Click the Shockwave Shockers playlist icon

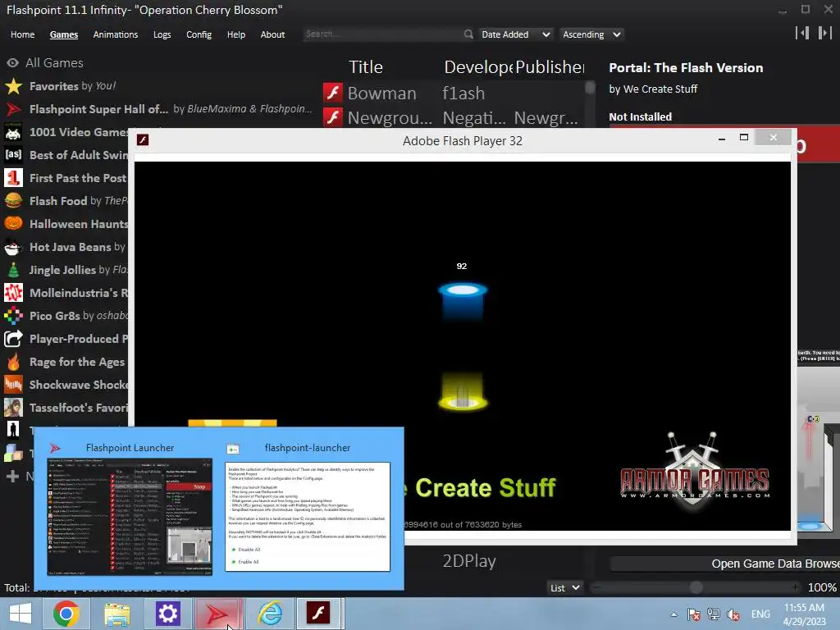coord(13,385)
